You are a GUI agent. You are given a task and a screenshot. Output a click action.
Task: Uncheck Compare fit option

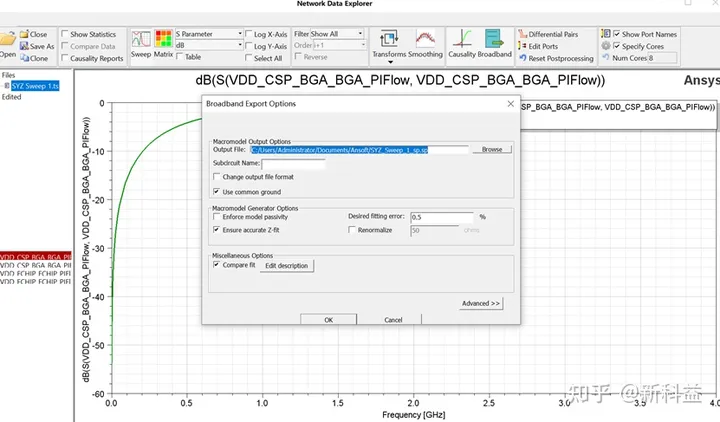[x=217, y=264]
